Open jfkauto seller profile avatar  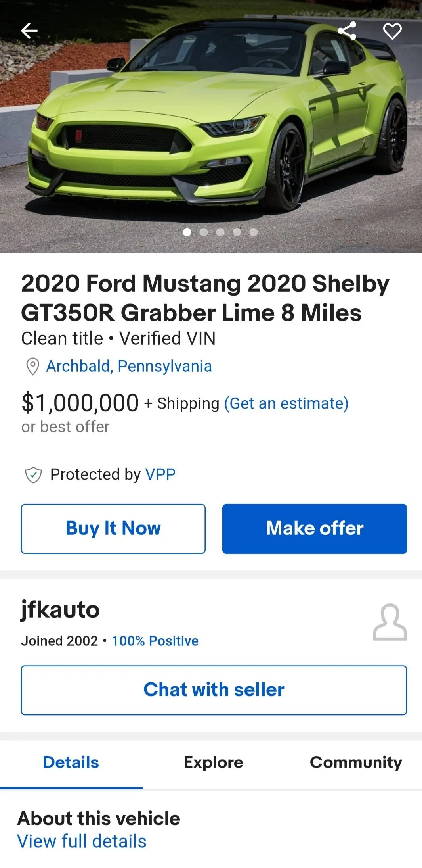pos(390,622)
